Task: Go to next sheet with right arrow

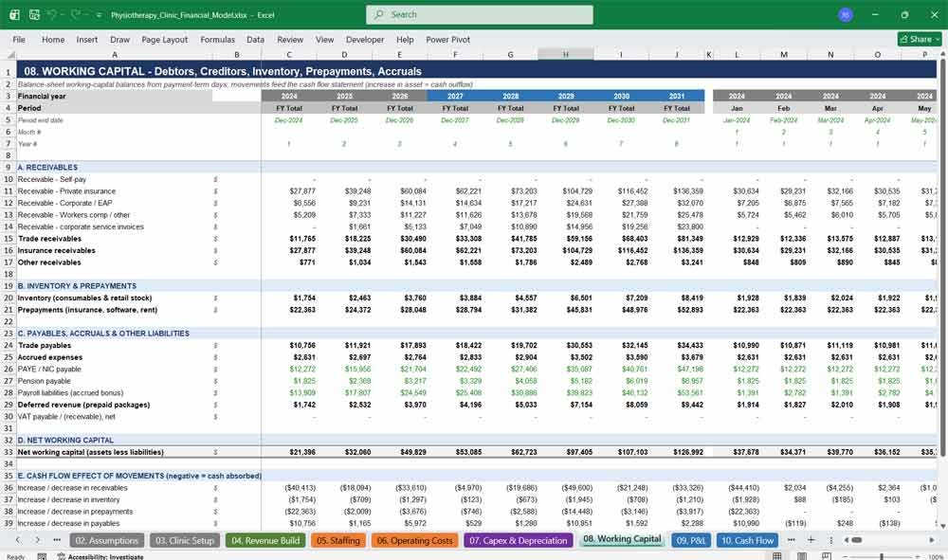Action: click(38, 540)
